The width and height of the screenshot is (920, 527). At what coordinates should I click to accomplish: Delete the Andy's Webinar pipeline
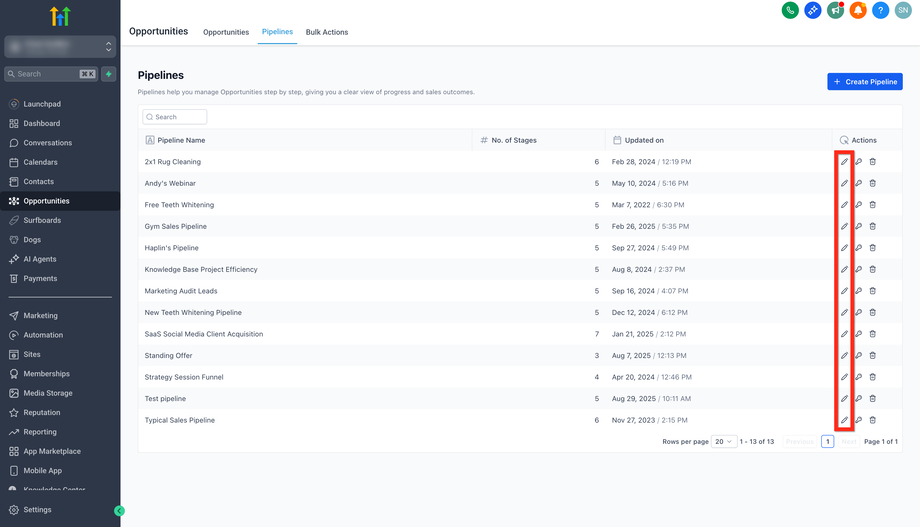872,183
